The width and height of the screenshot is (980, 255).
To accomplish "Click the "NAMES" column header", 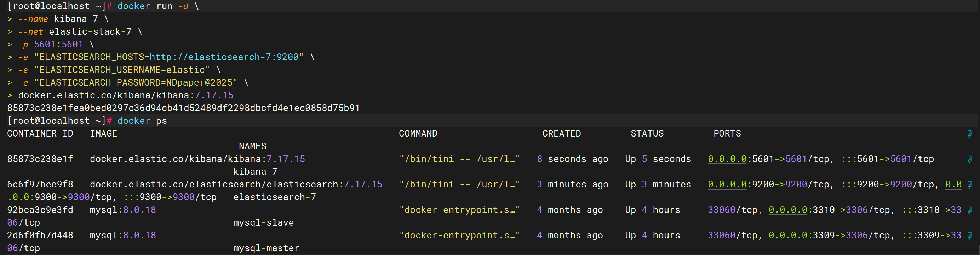I will pyautogui.click(x=253, y=146).
